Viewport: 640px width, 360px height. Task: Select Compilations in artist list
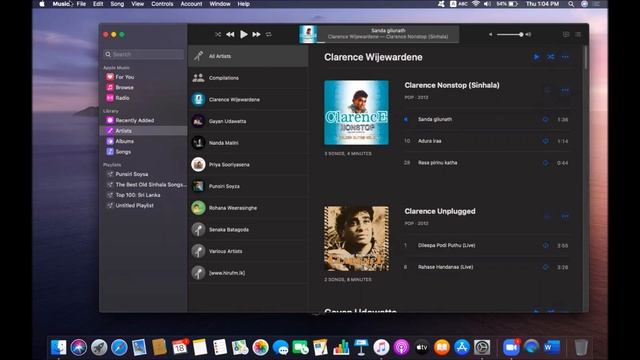coord(248,78)
